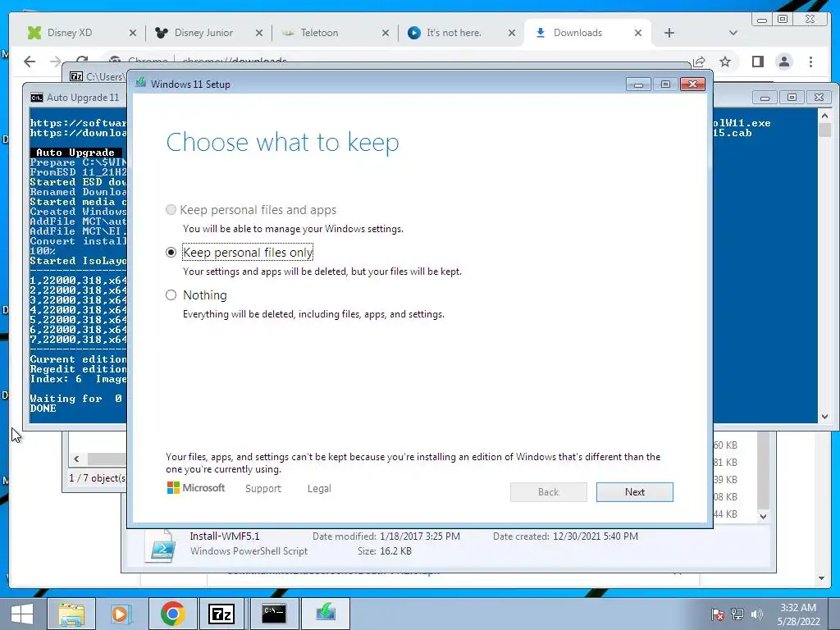This screenshot has height=630, width=840.
Task: Click 'Choose what to keep' heading
Action: tap(282, 143)
